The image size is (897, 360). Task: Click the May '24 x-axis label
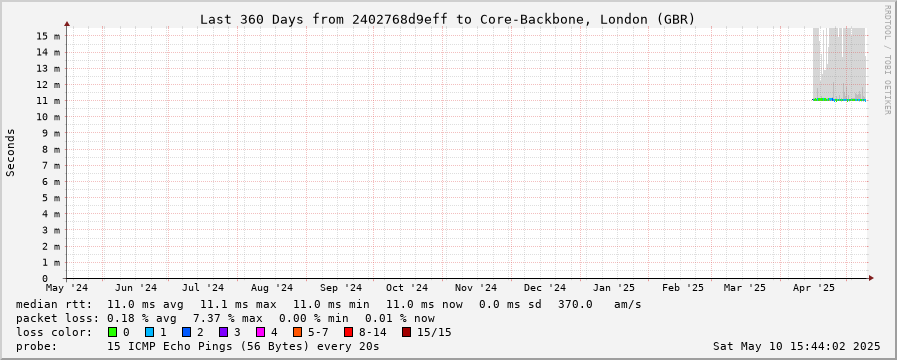pos(67,287)
